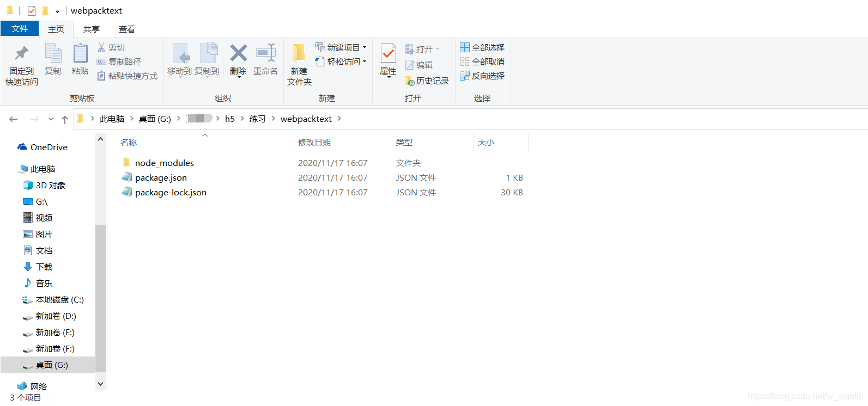
Task: Expand chevron after webpacktext in address bar
Action: point(339,119)
